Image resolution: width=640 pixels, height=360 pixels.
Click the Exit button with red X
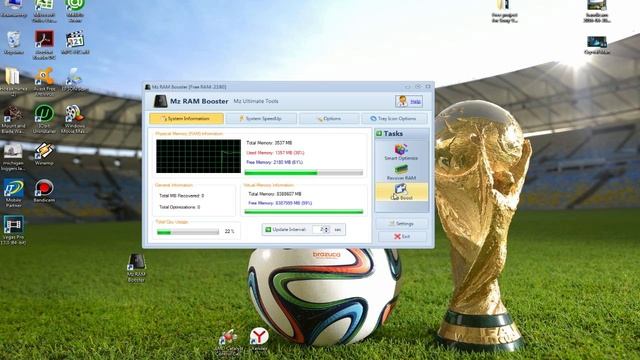pos(402,236)
